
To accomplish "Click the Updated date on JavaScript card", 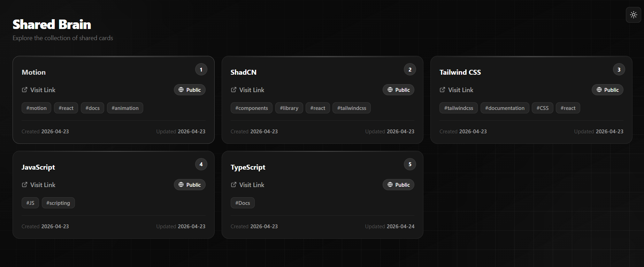I will coord(181,227).
